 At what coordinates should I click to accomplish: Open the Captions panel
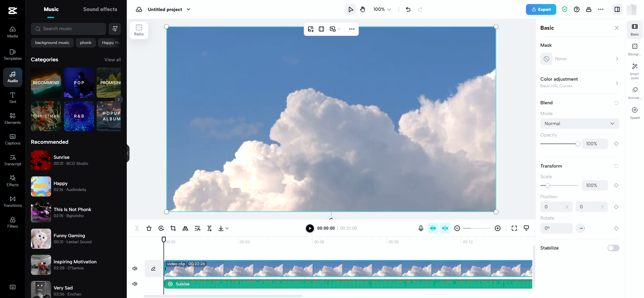pyautogui.click(x=13, y=139)
